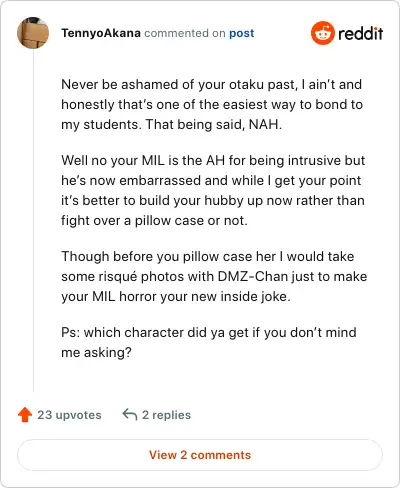400x488 pixels.
Task: Click the Reddit Snoo logo icon
Action: tap(322, 33)
